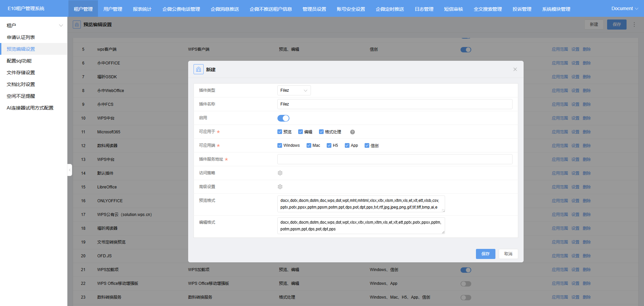Click 应用范围 link in wps客户端 row

tap(560, 49)
